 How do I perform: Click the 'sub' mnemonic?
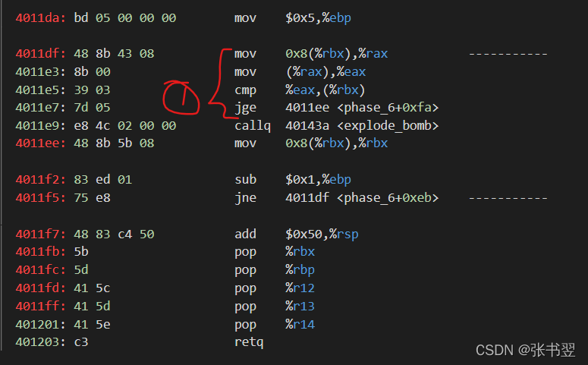pyautogui.click(x=245, y=179)
